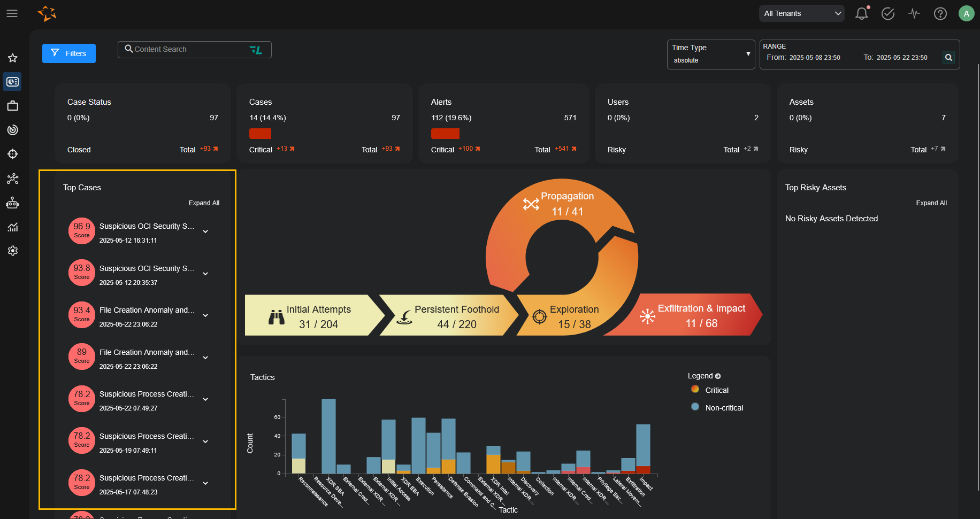Viewport: 980px width, 519px height.
Task: Open the All Tenants dropdown
Action: click(x=801, y=13)
